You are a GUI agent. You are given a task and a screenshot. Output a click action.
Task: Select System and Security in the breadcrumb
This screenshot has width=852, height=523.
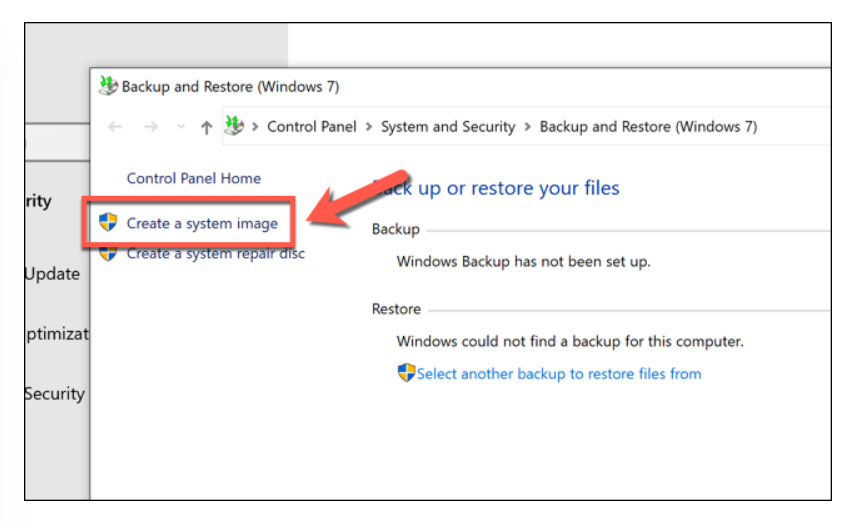(448, 127)
